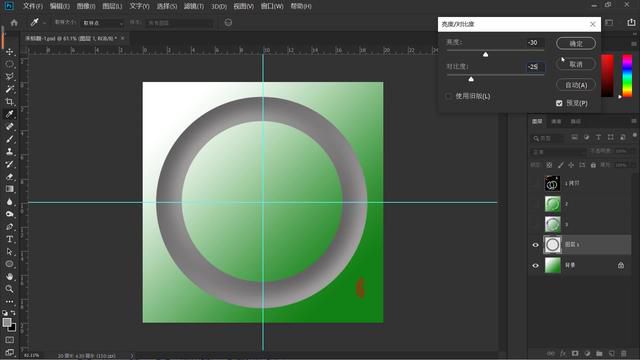Select the Clone Stamp tool
Image resolution: width=640 pixels, height=360 pixels.
coord(9,151)
